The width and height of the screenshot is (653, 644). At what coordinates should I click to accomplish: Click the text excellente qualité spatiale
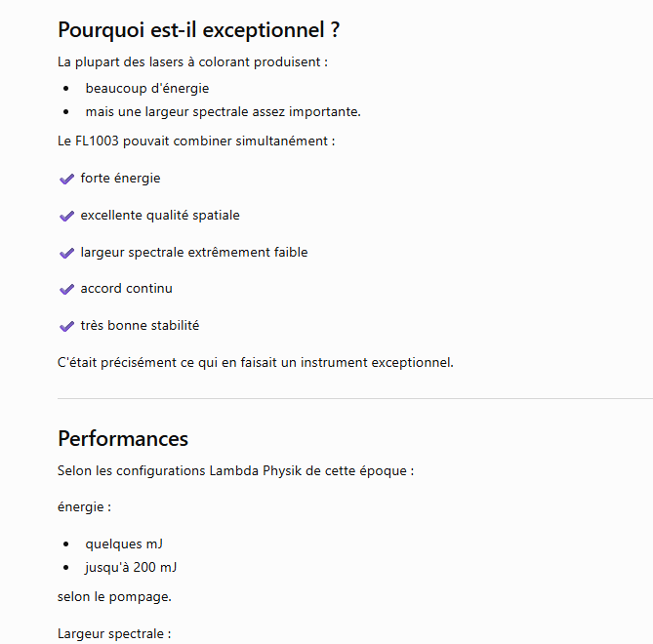click(x=160, y=216)
